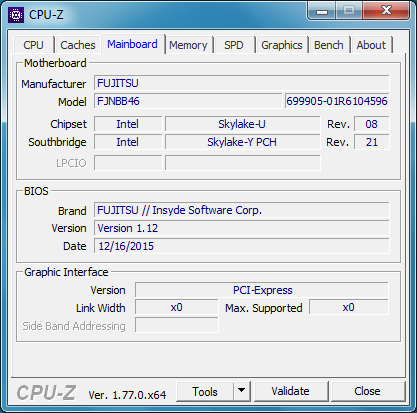Click the BIOS Date 12/16/2015
417x413 pixels.
[x=242, y=246]
